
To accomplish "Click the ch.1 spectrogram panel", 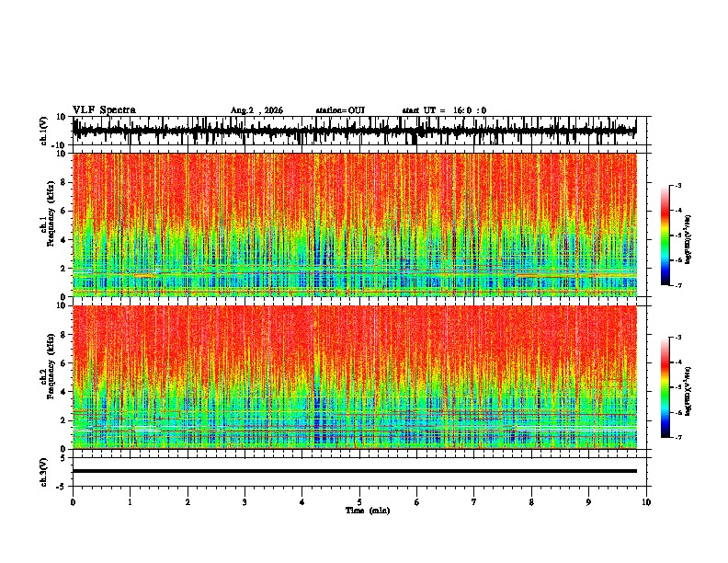I will pos(355,224).
